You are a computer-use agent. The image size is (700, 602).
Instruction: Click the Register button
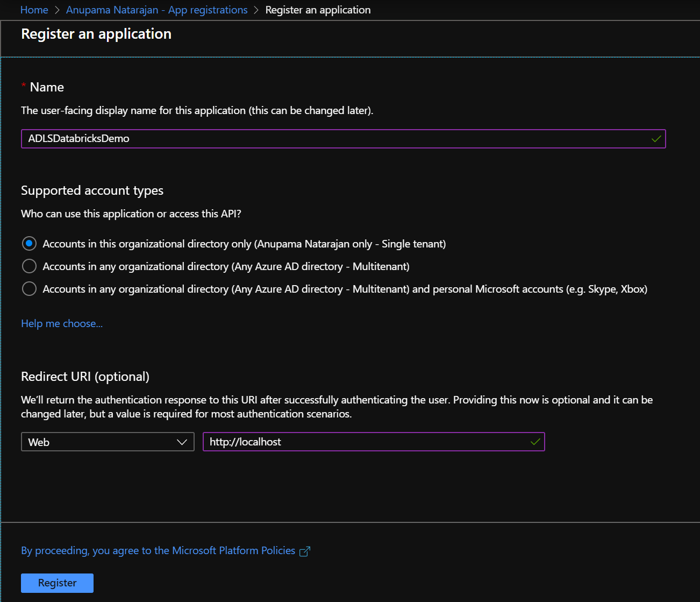[x=57, y=583]
